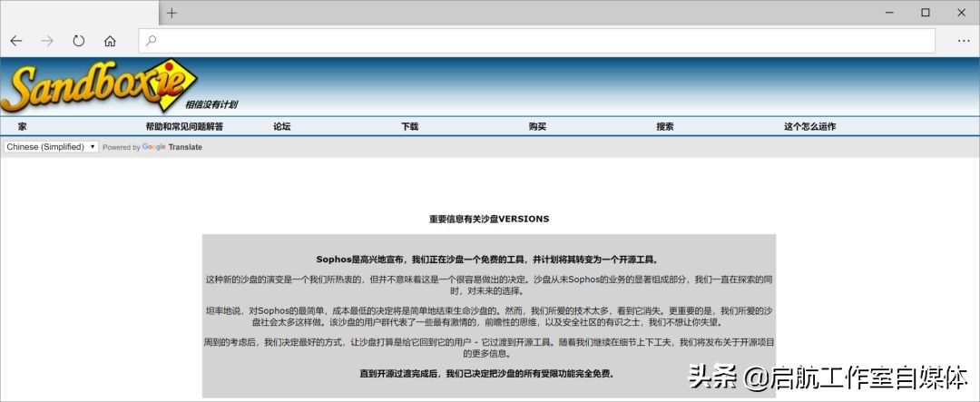Open the 家 (Home) menu item
980x402 pixels.
(x=23, y=126)
